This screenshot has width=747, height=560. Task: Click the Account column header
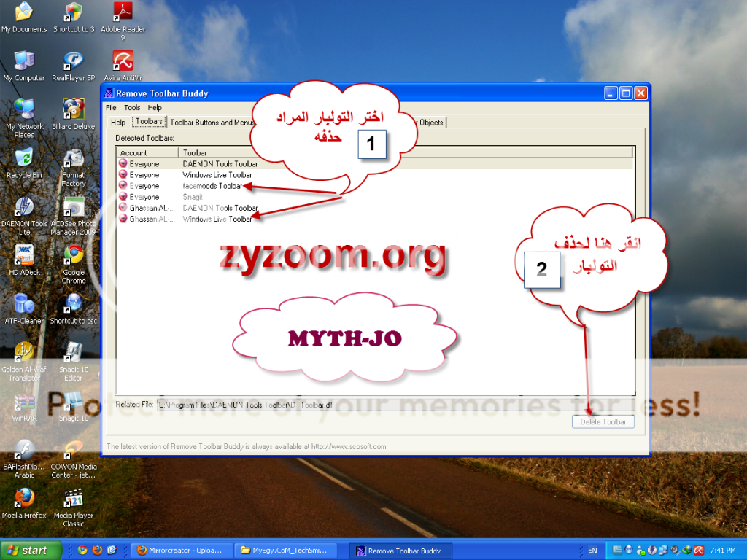(147, 152)
